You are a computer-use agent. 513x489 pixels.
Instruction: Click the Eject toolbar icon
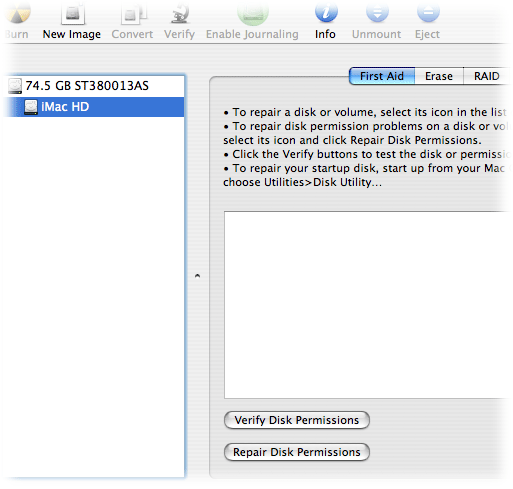point(428,12)
